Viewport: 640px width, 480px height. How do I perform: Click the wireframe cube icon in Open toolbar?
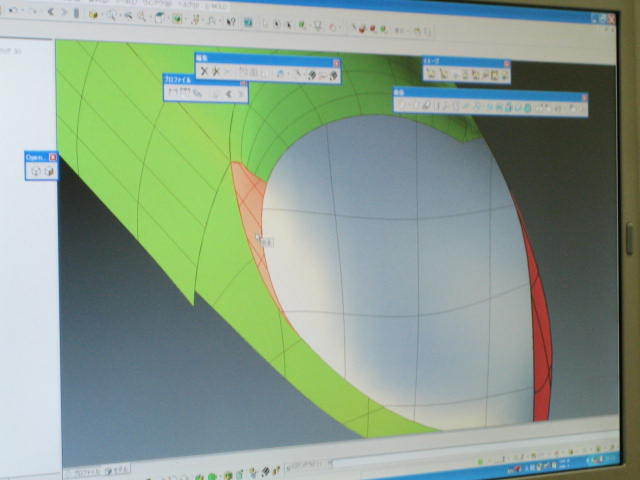pyautogui.click(x=36, y=171)
